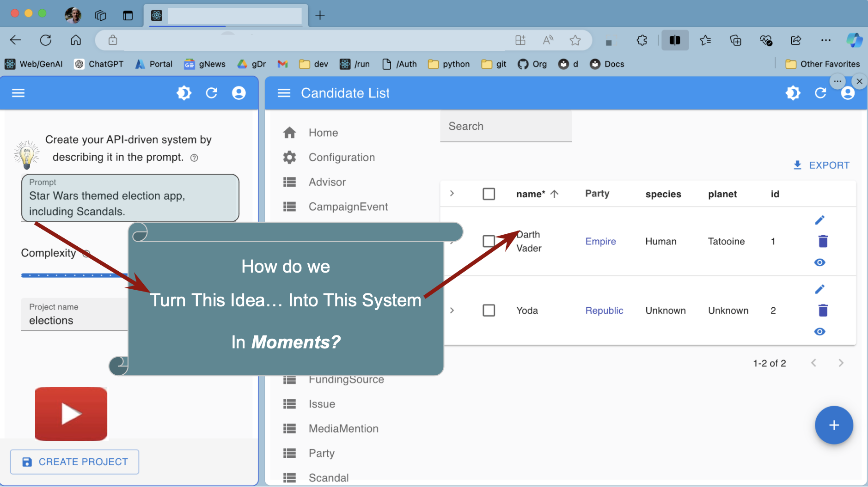Open browser settings ellipsis menu

[x=826, y=40]
